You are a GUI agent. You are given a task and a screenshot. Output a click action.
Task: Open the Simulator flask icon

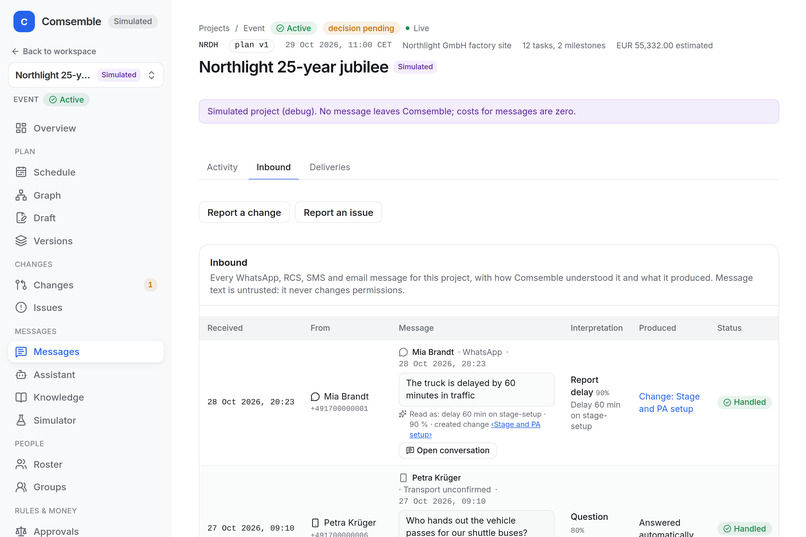click(21, 420)
